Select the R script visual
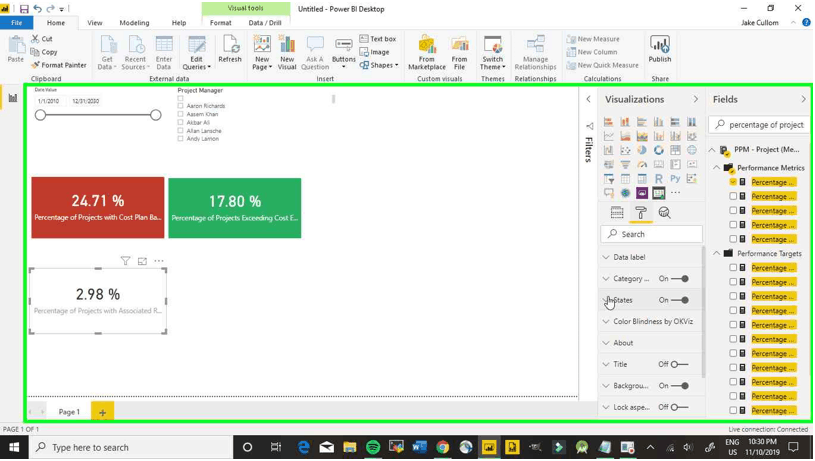The width and height of the screenshot is (815, 461). 659,179
